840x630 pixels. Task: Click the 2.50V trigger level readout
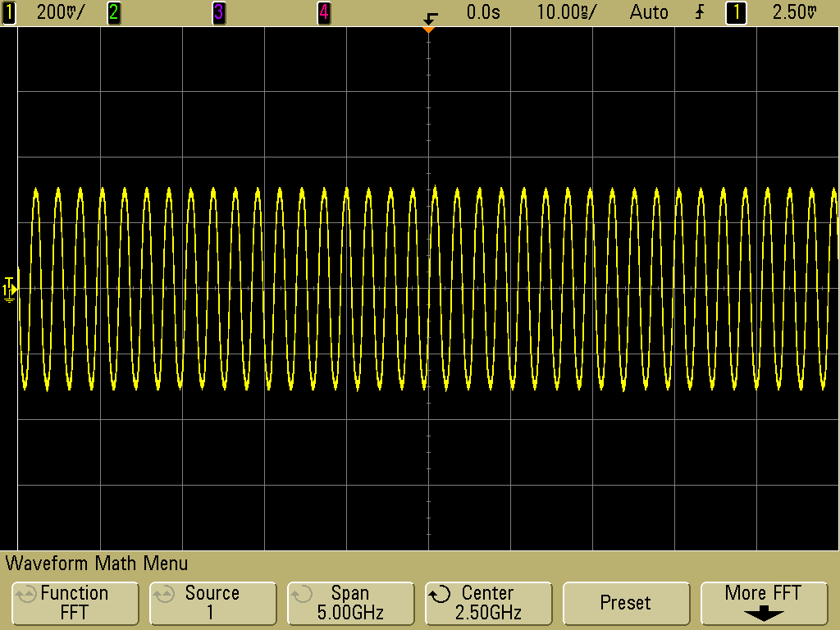click(795, 12)
